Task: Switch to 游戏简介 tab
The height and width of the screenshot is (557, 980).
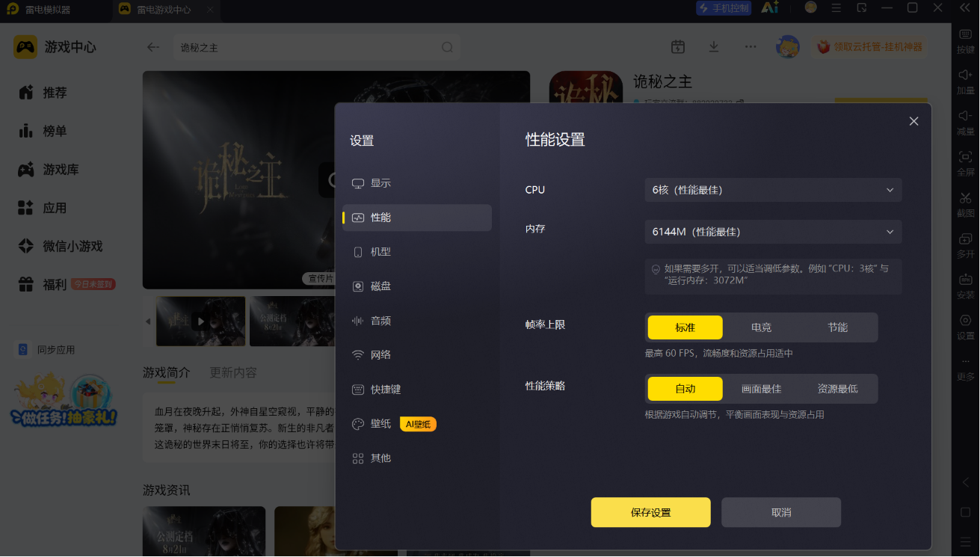Action: tap(167, 372)
